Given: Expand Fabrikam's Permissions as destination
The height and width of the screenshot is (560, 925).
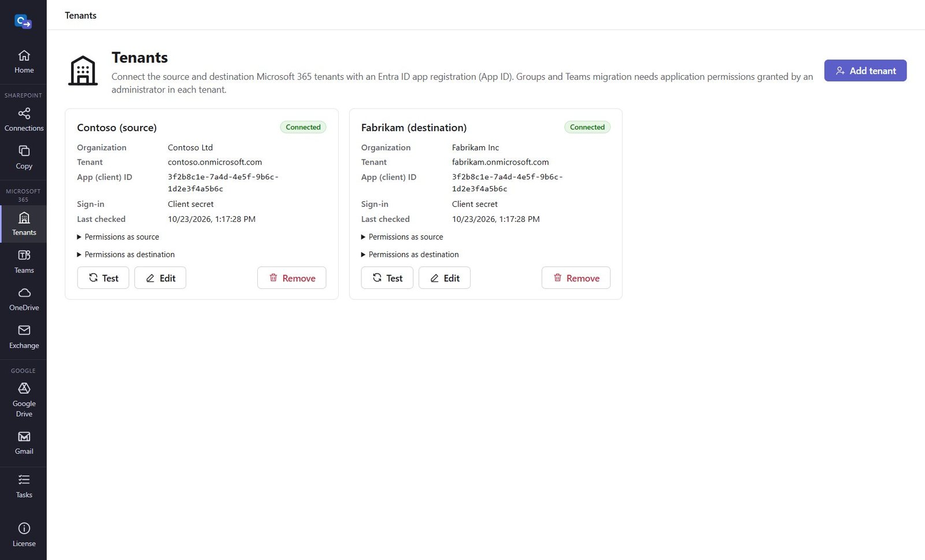Looking at the screenshot, I should pos(410,254).
